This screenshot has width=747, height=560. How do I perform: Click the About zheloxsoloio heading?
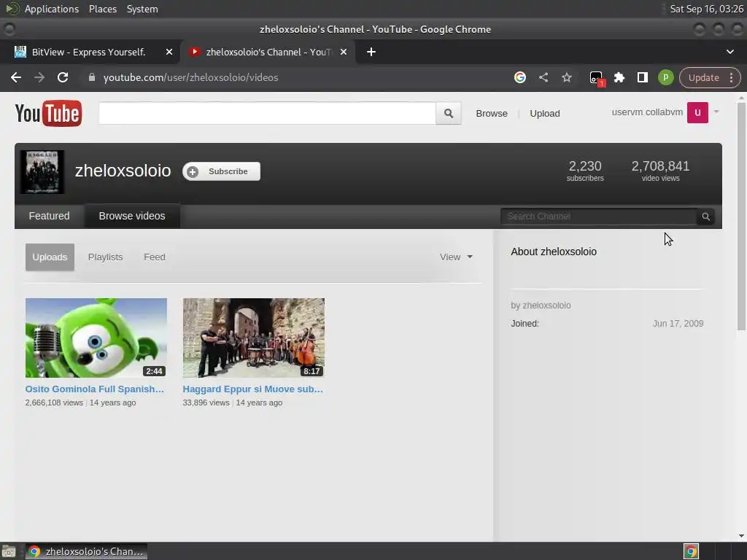[x=554, y=252]
